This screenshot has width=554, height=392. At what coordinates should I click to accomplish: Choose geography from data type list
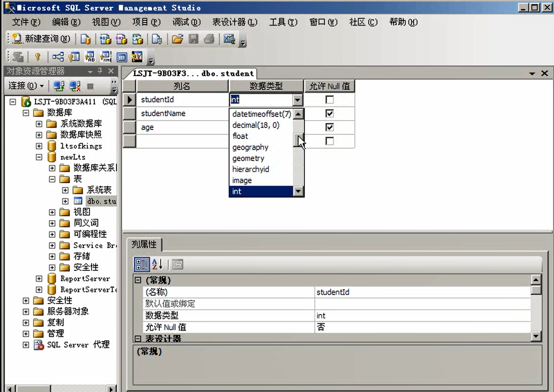pyautogui.click(x=261, y=147)
